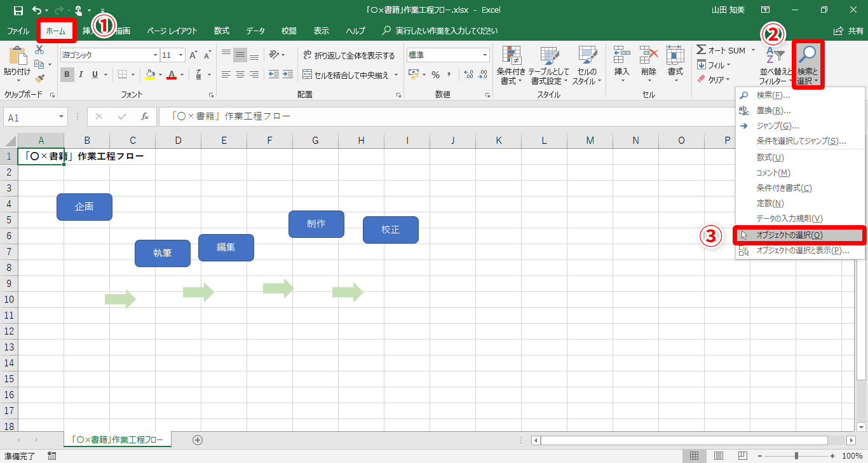Decrease decimal places
The width and height of the screenshot is (868, 463).
point(483,74)
